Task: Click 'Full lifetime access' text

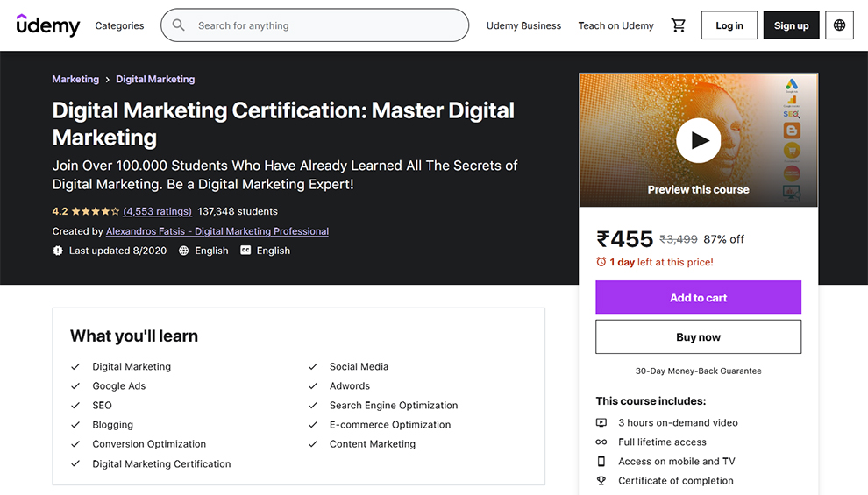Action: (x=662, y=442)
